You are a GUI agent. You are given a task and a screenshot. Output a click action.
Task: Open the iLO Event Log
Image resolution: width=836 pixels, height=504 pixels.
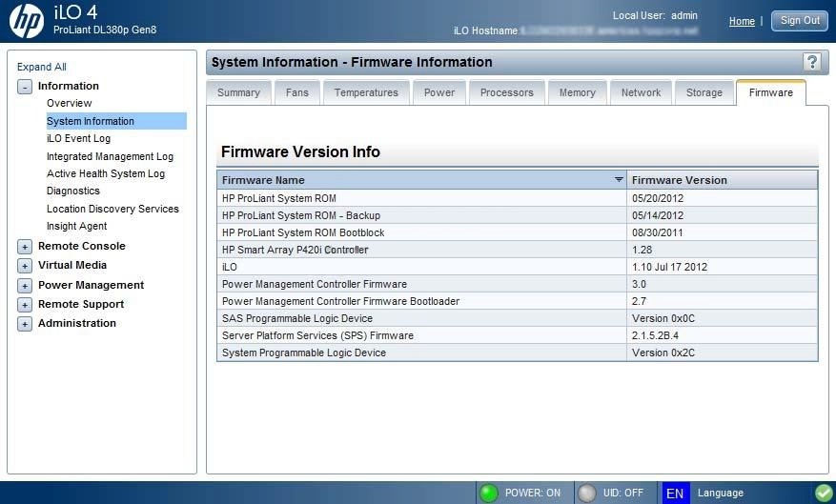point(78,138)
